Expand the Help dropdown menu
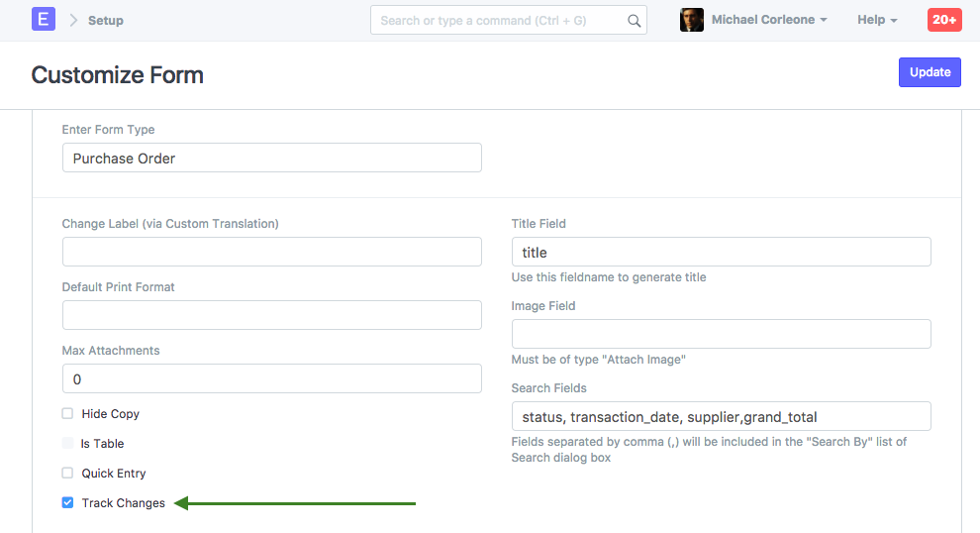Image resolution: width=980 pixels, height=533 pixels. tap(877, 20)
